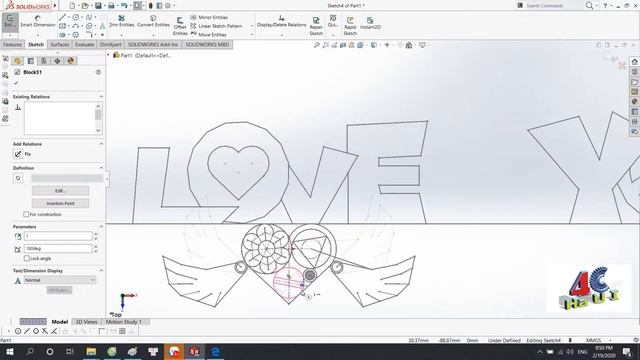This screenshot has width=640, height=360.
Task: Select the Line sketch tool
Action: coord(62,18)
